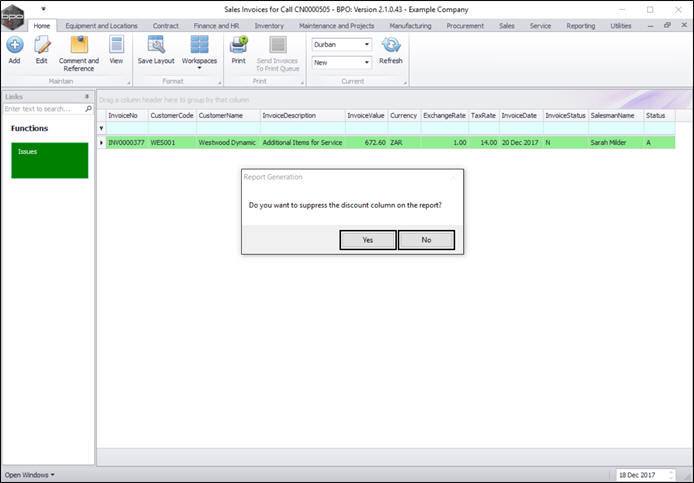Click Yes to suppress discount column
694x483 pixels.
click(x=368, y=240)
